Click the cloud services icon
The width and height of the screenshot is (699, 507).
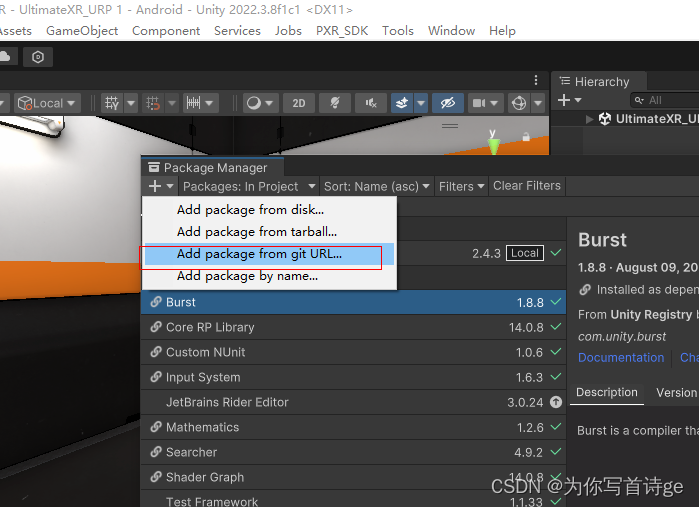coord(5,57)
